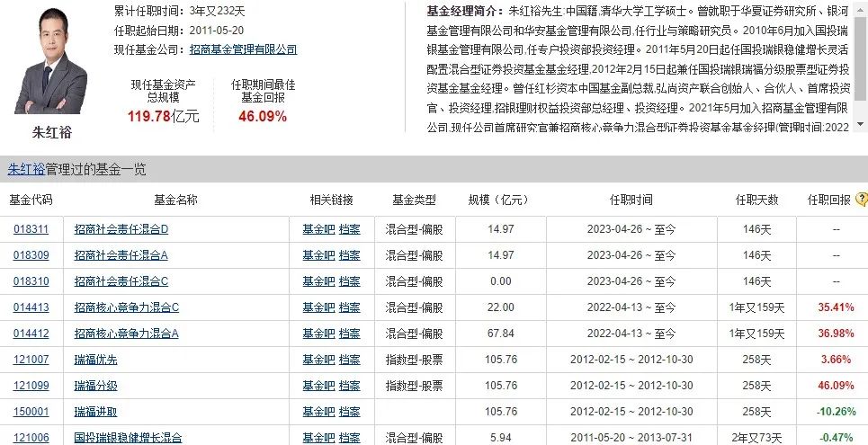Open 基金吧 for fund 121006
Viewport: 868px width, 445px height.
318,438
